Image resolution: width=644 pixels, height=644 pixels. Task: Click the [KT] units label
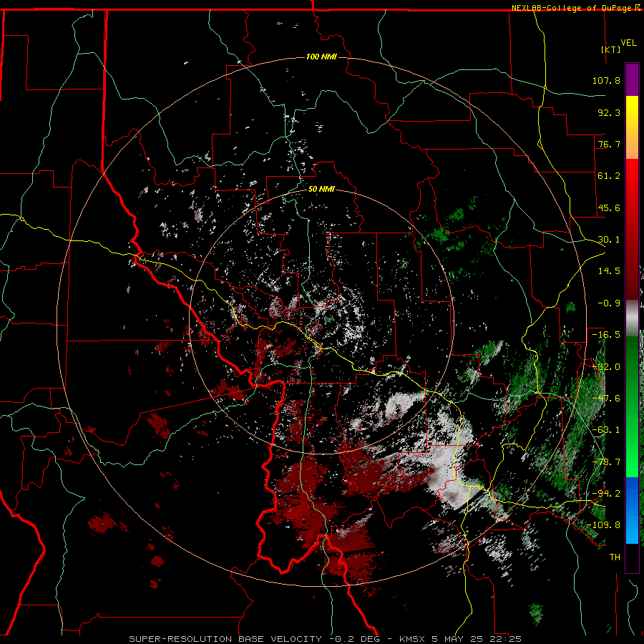click(611, 49)
